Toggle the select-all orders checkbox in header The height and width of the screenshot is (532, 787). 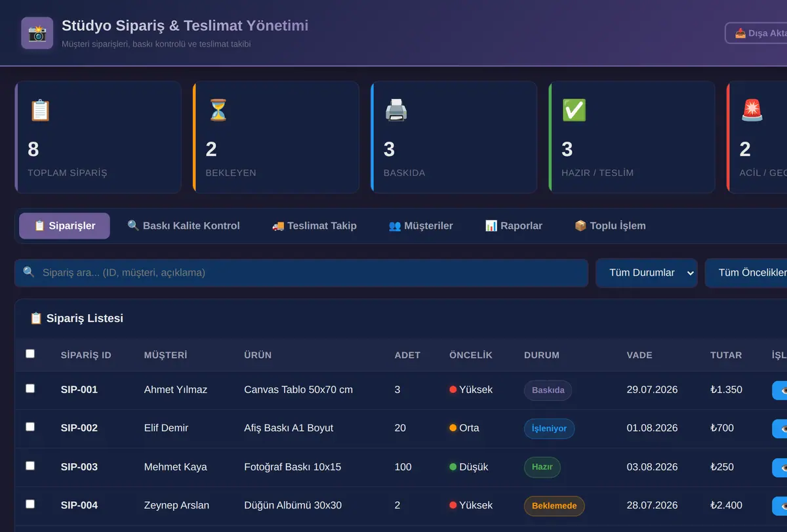(x=30, y=354)
